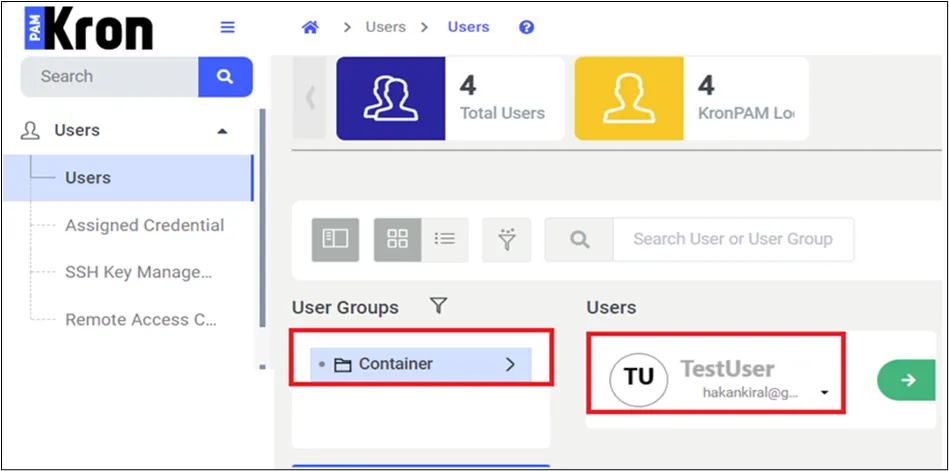Click the first Users breadcrumb
Viewport: 949px width, 471px height.
tap(386, 27)
